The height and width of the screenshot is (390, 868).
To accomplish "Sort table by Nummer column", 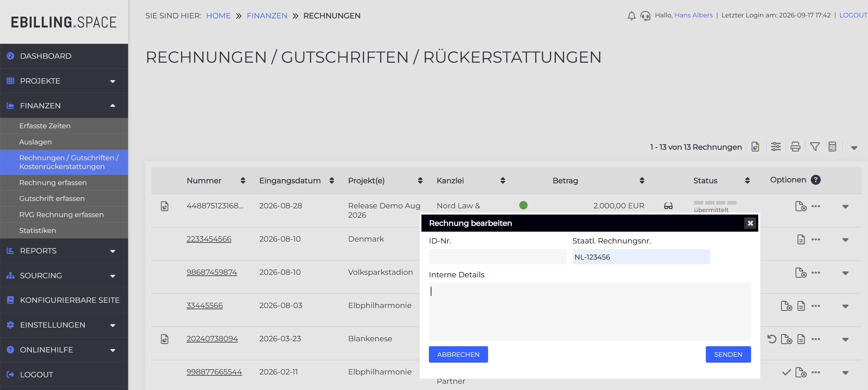I will point(243,180).
